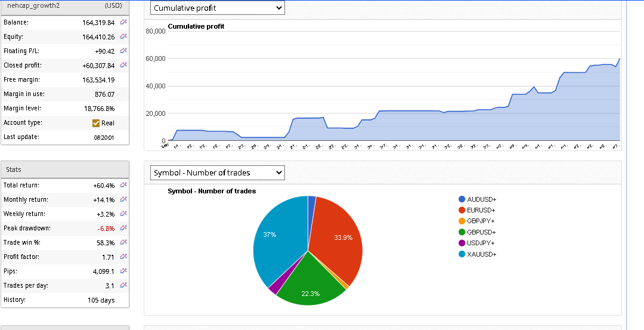Image resolution: width=644 pixels, height=330 pixels.
Task: Click the Profit factor chart icon
Action: 123,257
